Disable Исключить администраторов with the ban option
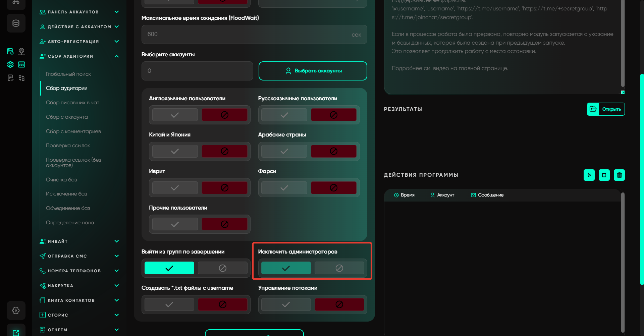Screen dimensions: 644x336 point(339,268)
